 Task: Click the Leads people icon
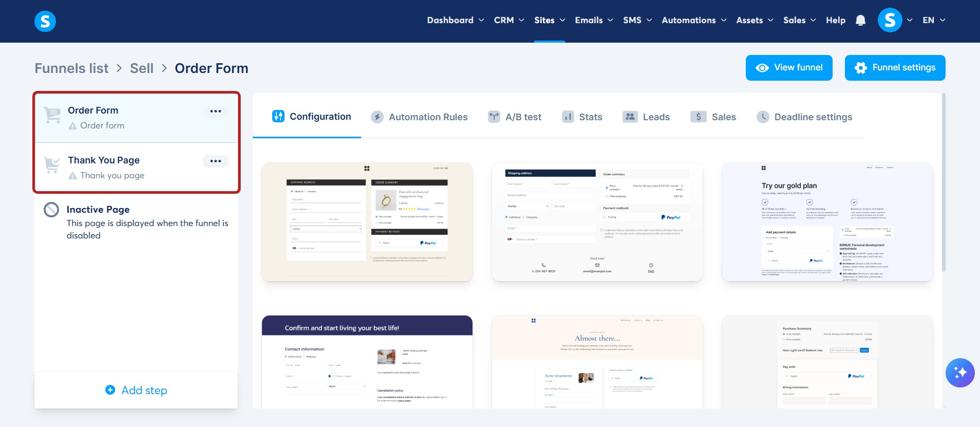(x=630, y=117)
